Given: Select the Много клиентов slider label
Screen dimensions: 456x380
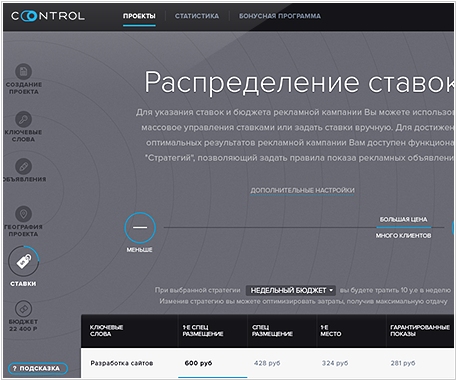Looking at the screenshot, I should point(403,236).
